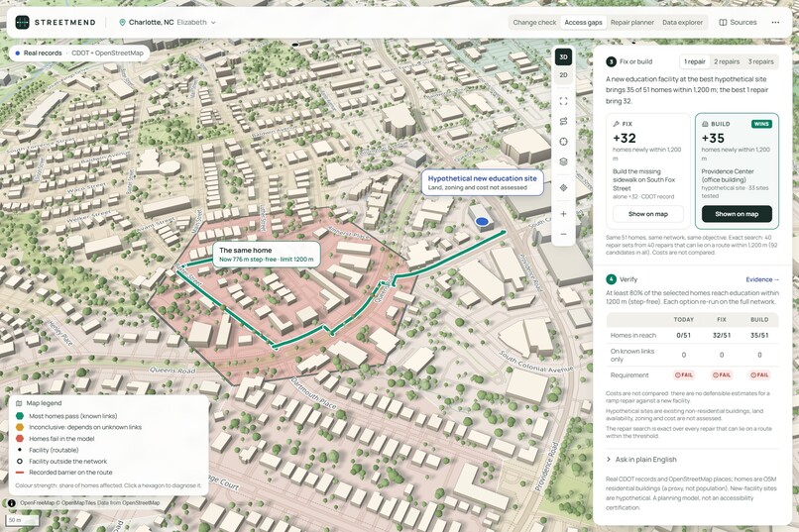Screen dimensions: 799x532
Task: Switch the map to 3D view
Action: pos(563,57)
